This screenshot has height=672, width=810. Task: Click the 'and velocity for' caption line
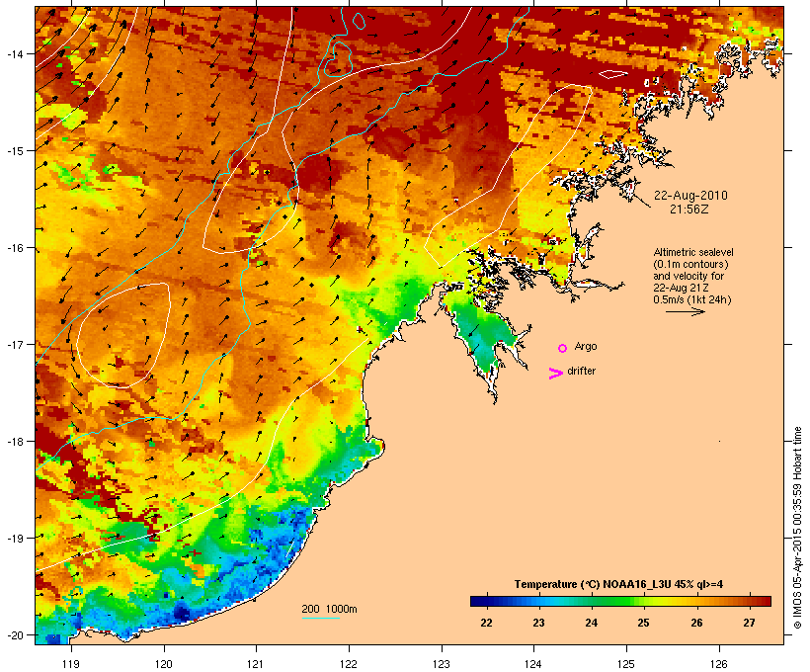[688, 276]
